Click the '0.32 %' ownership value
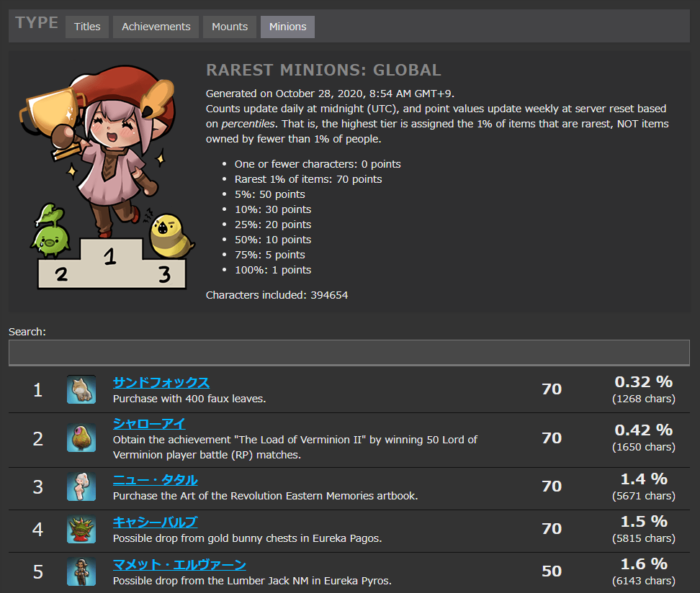Viewport: 700px width, 593px height. pos(643,382)
